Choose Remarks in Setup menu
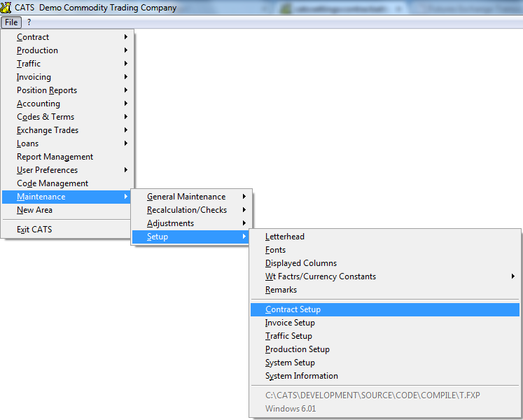This screenshot has height=420, width=523. pos(385,290)
